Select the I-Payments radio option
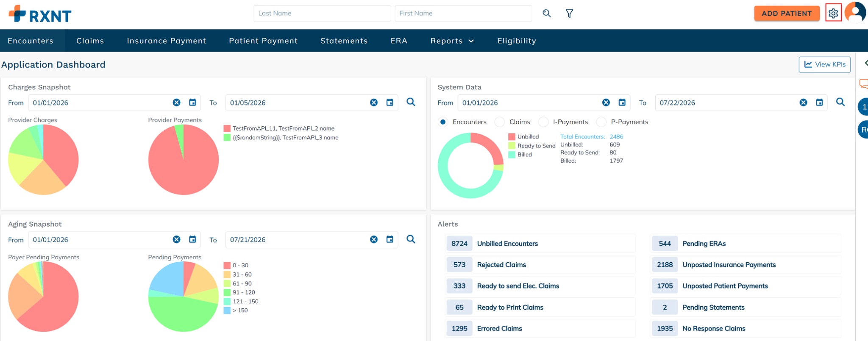The height and width of the screenshot is (341, 868). pos(543,122)
